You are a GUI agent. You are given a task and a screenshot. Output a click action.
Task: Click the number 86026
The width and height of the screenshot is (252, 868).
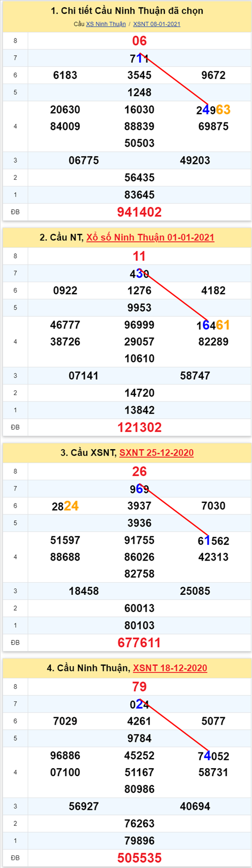click(x=140, y=557)
